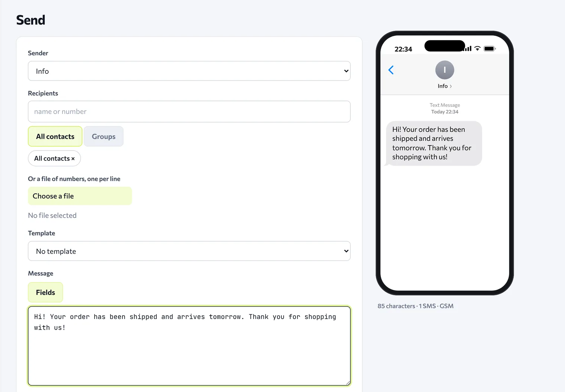
Task: Click the Choose a file button
Action: coord(80,196)
